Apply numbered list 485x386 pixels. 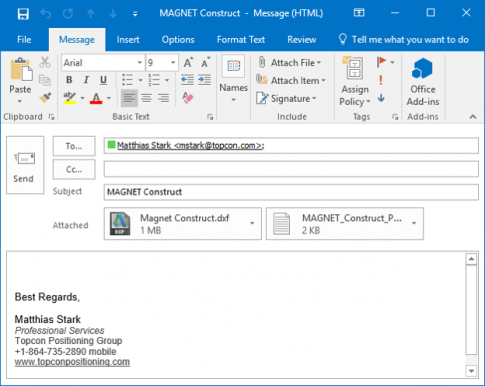[x=154, y=80]
